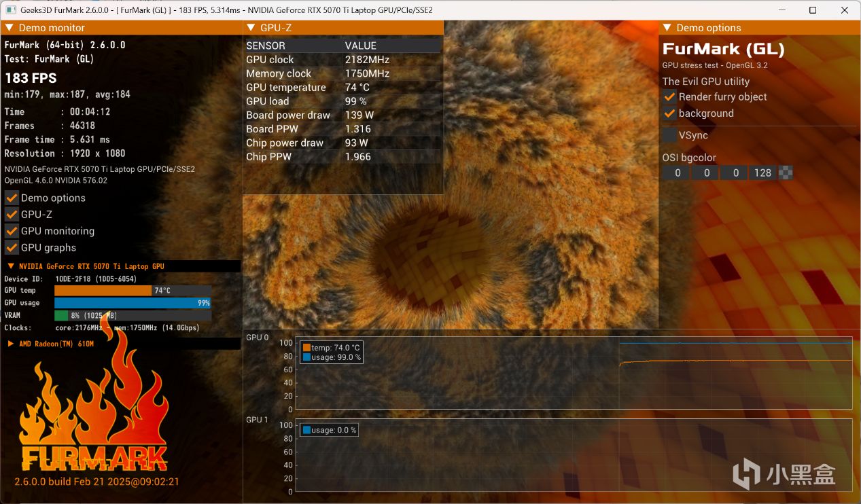The height and width of the screenshot is (504, 861).
Task: Click the GPU temp bar at 74°C
Action: click(133, 291)
